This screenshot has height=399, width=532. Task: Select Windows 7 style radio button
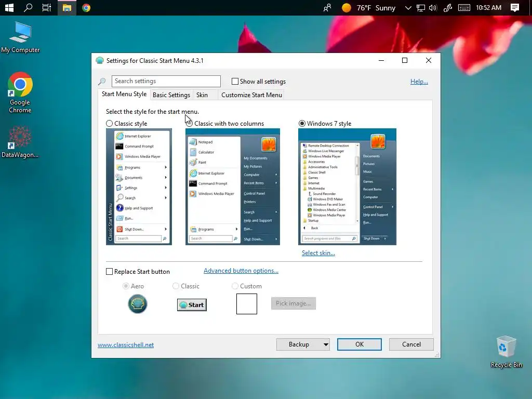click(x=302, y=124)
